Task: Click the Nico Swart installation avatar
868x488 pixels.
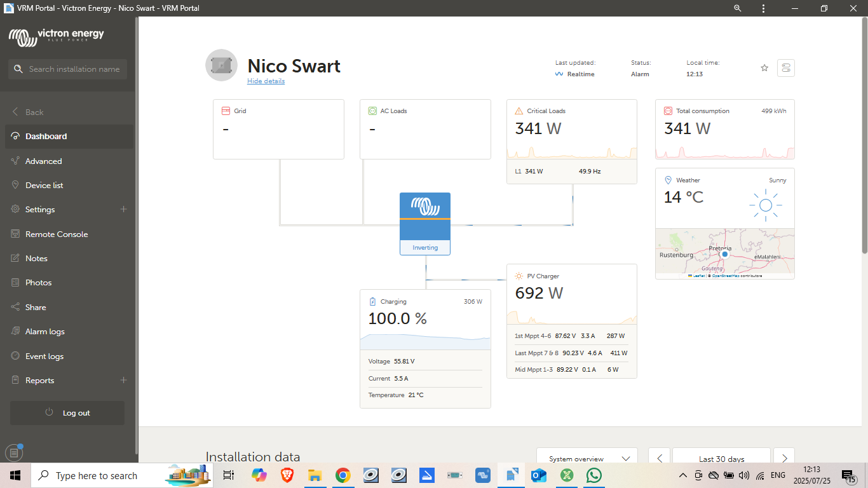Action: [x=221, y=65]
